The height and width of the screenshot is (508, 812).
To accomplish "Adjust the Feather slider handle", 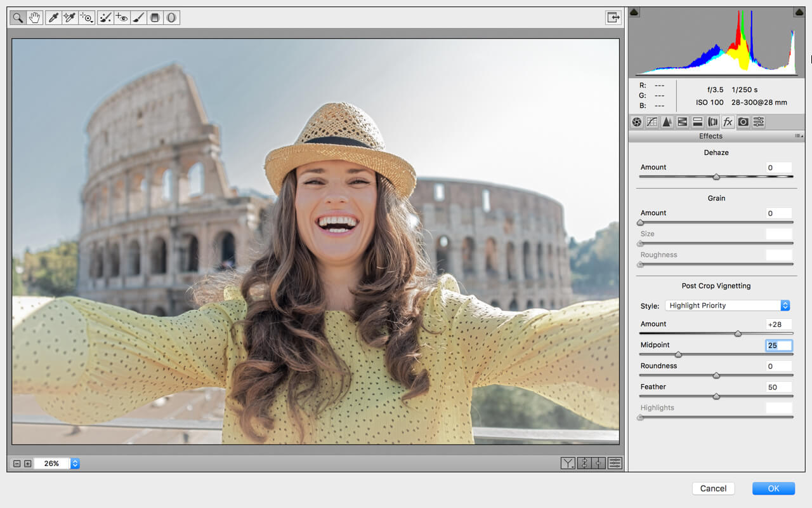I will 716,396.
